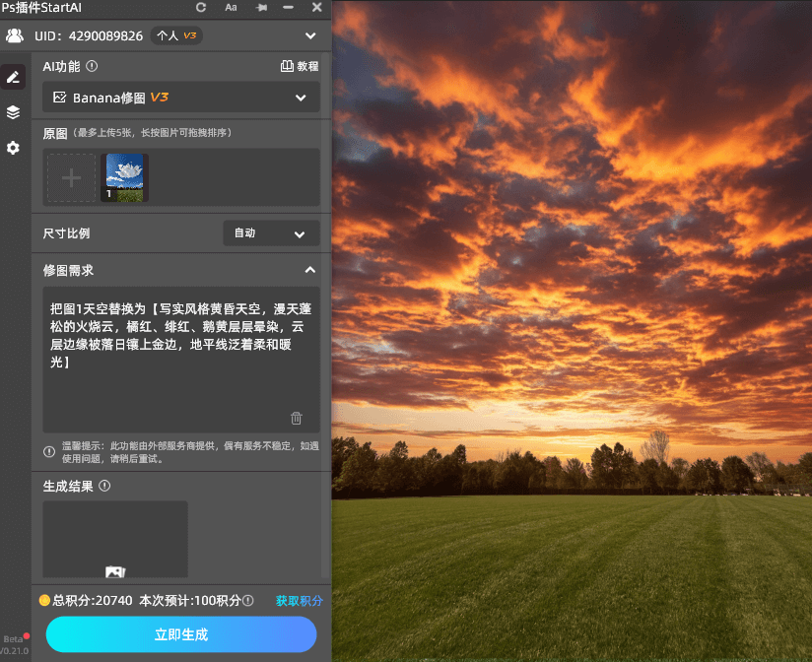This screenshot has width=812, height=662.
Task: Click the 立即生成 generate button
Action: pyautogui.click(x=180, y=634)
